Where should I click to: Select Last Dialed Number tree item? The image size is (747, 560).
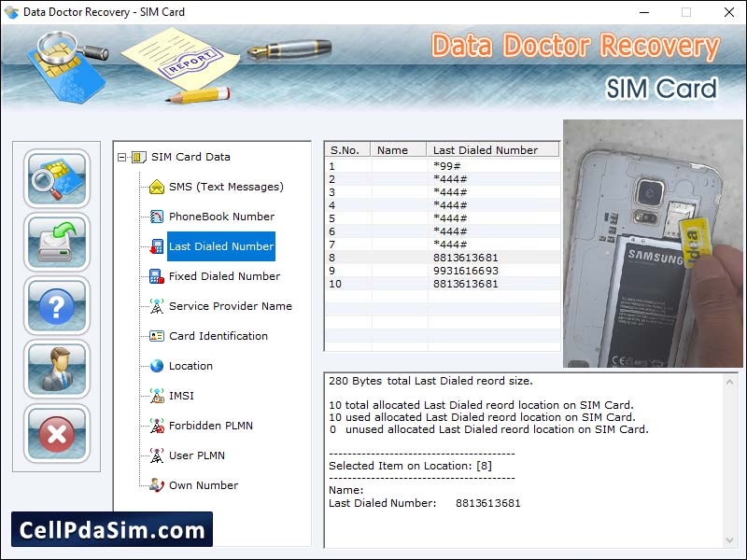point(221,246)
